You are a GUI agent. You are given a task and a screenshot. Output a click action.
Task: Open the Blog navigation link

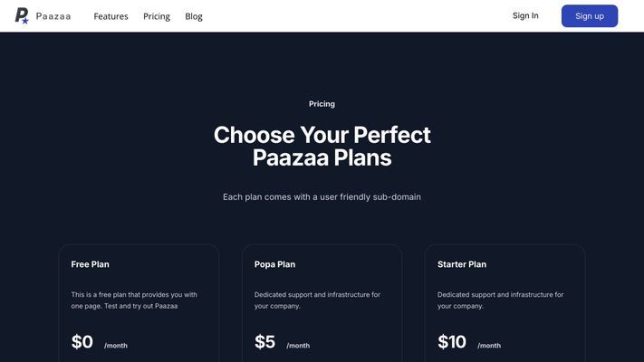[x=194, y=16]
